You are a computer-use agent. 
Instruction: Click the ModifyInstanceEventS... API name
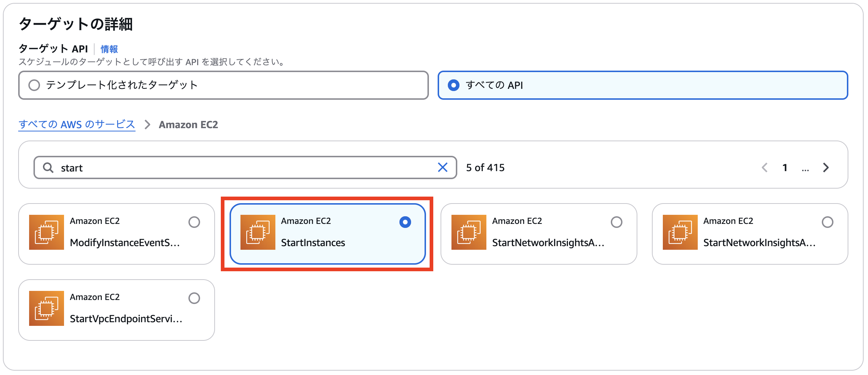click(125, 242)
